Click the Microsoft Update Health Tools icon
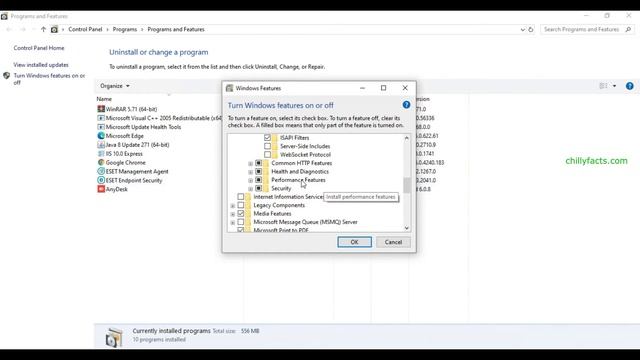 click(x=101, y=127)
